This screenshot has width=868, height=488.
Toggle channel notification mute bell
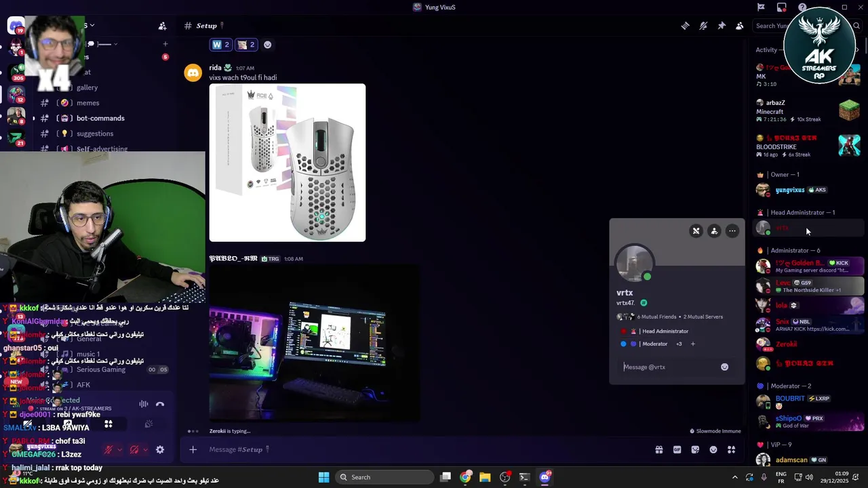pos(703,26)
